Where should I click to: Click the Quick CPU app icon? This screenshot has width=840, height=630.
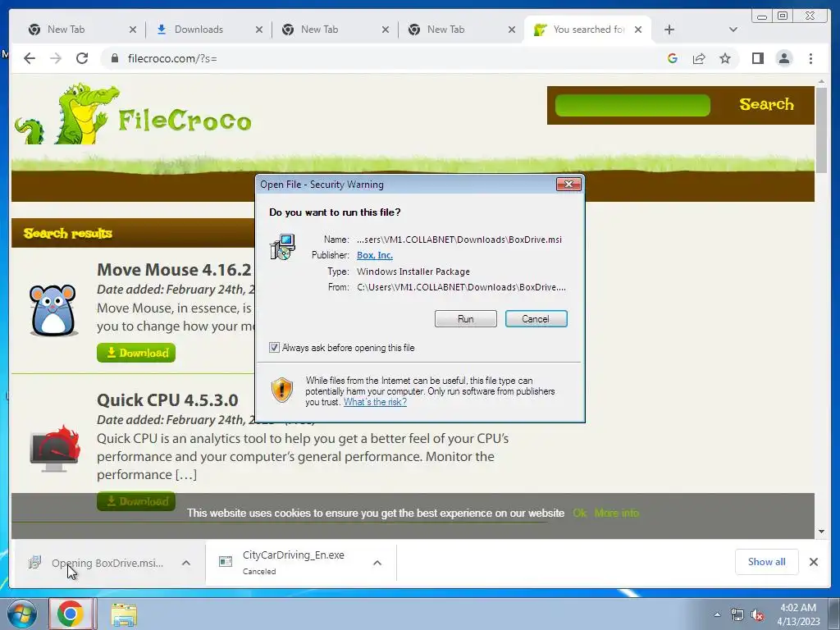[x=55, y=449]
